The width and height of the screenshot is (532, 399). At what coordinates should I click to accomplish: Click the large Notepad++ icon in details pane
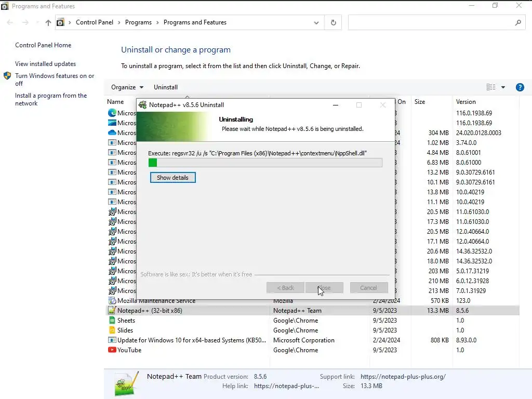click(126, 384)
